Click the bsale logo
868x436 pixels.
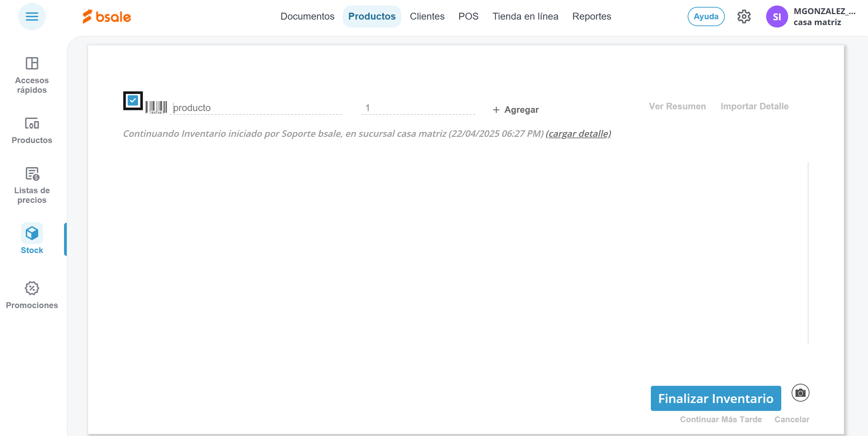107,17
